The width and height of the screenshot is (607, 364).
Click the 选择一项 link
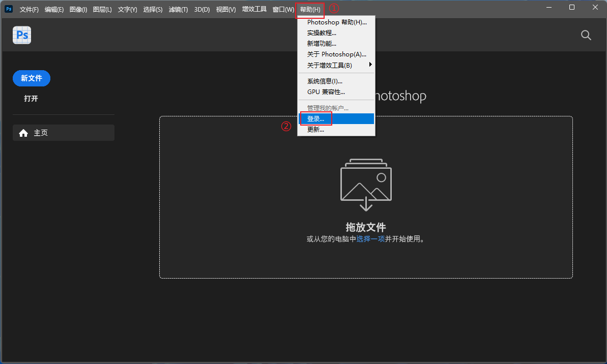pos(370,239)
